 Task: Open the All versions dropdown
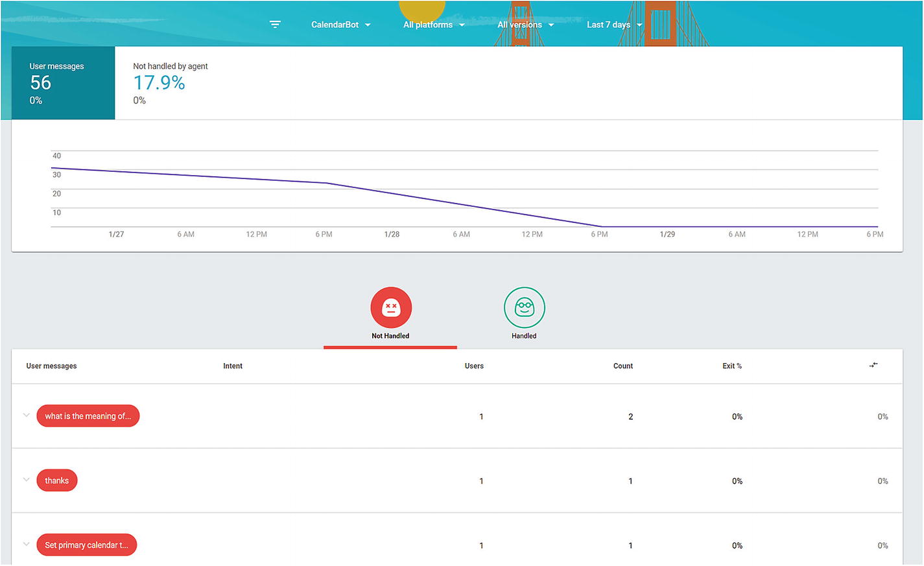click(x=525, y=25)
